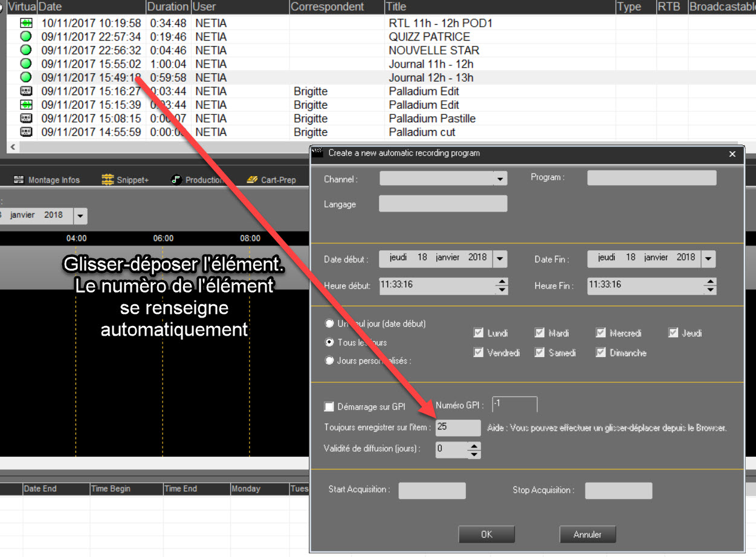Click the Cart-Prep tab icon
Image resolution: width=756 pixels, height=557 pixels.
point(253,180)
